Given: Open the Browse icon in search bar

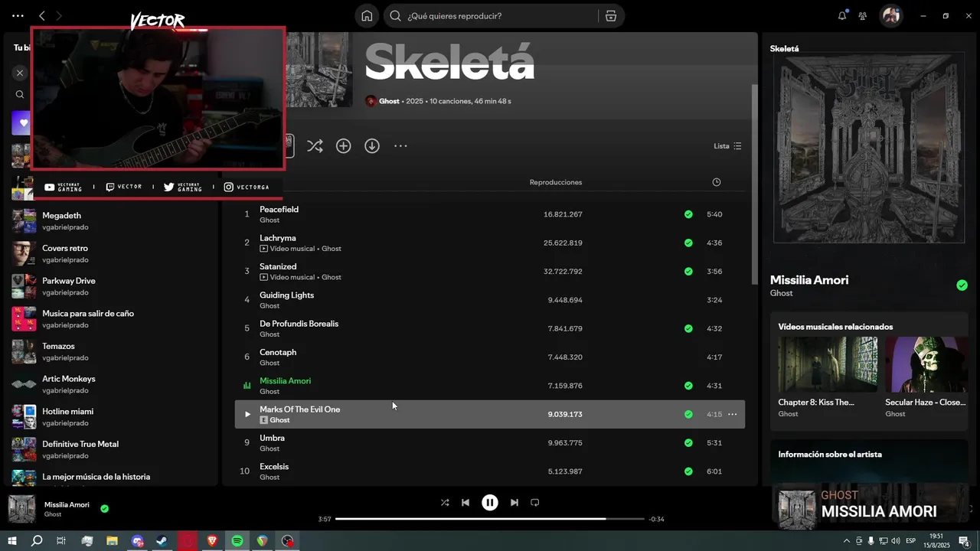Looking at the screenshot, I should 610,16.
